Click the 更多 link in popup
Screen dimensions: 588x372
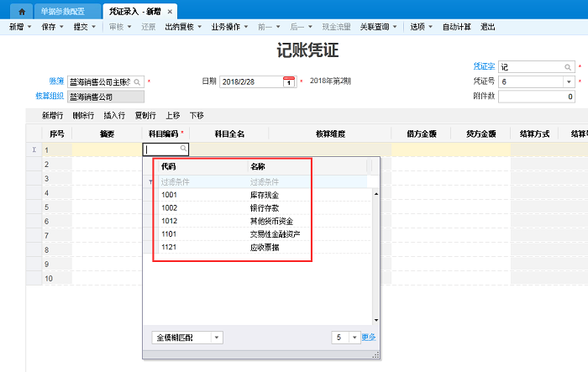(368, 337)
